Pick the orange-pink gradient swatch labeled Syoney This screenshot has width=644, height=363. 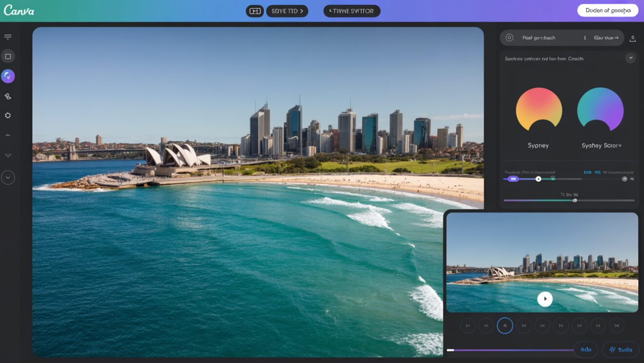tap(539, 110)
